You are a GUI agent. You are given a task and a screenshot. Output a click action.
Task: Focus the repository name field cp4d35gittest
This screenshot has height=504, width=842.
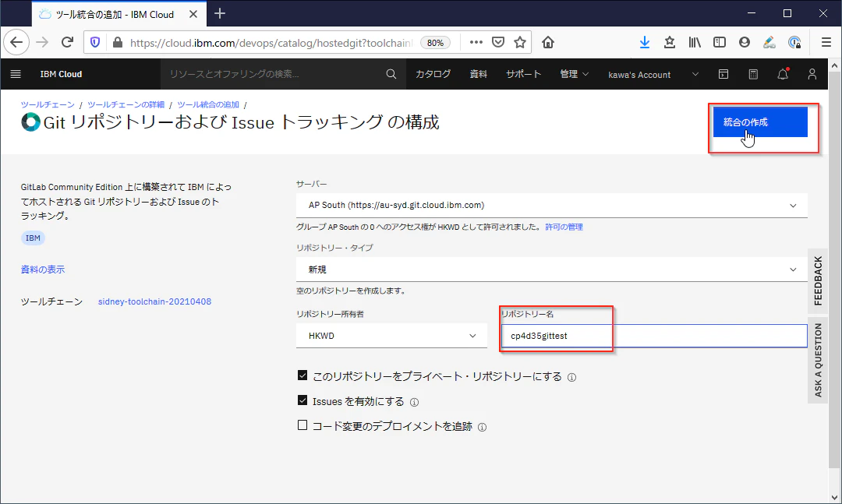coord(654,336)
